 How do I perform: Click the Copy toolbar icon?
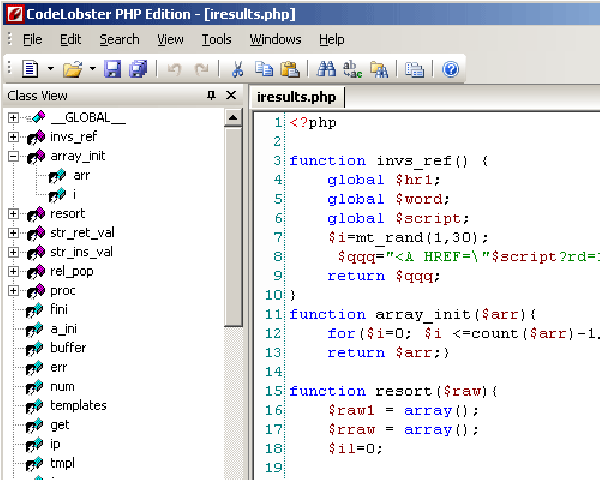263,69
